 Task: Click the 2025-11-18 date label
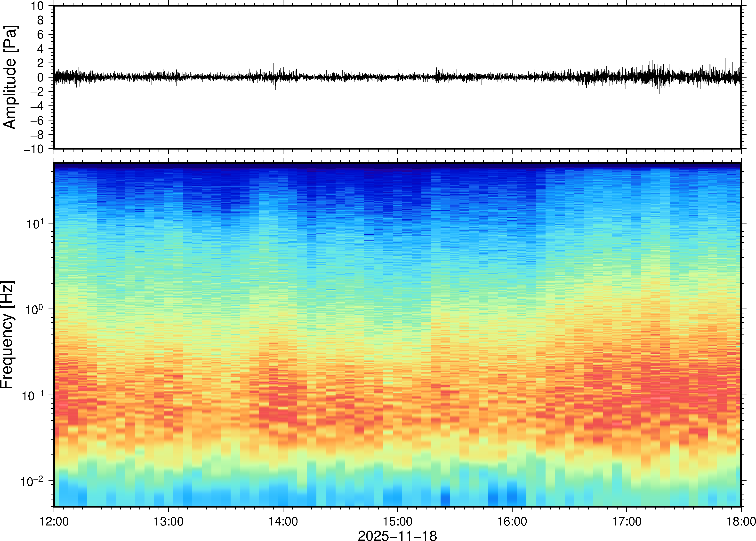[397, 535]
